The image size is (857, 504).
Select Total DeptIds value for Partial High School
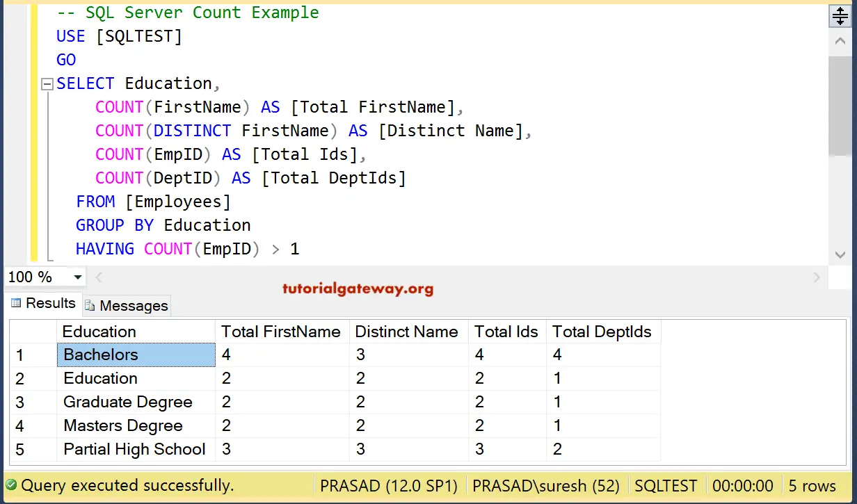click(x=603, y=449)
